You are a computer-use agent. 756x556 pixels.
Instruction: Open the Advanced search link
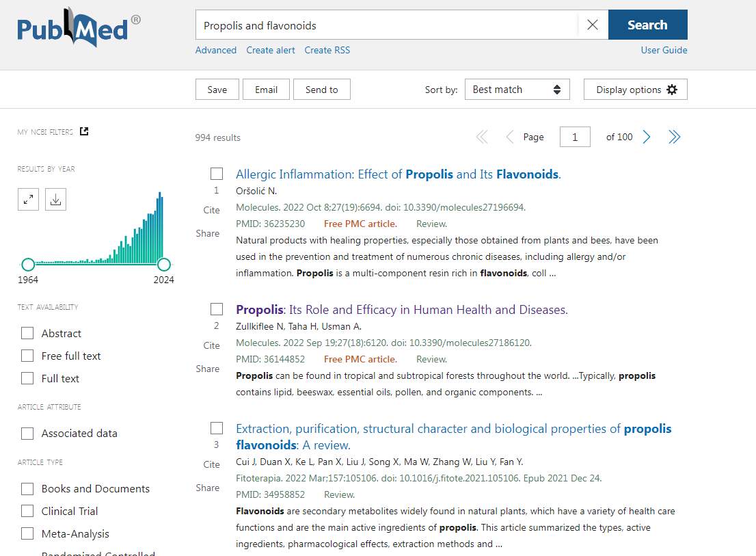pos(216,50)
